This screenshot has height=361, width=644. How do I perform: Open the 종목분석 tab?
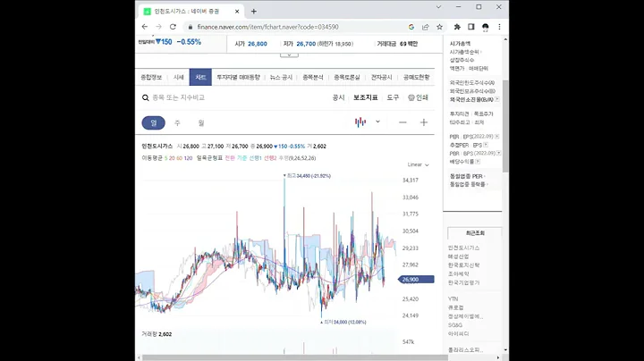(x=313, y=77)
